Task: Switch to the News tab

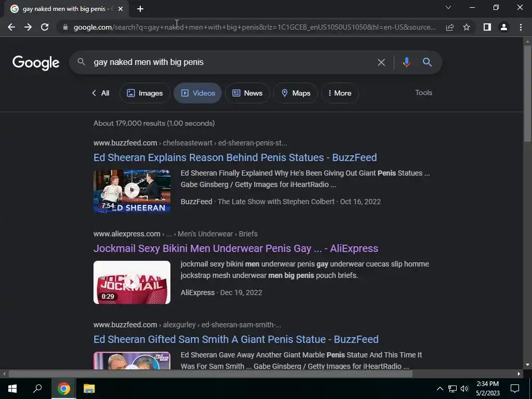Action: 247,93
